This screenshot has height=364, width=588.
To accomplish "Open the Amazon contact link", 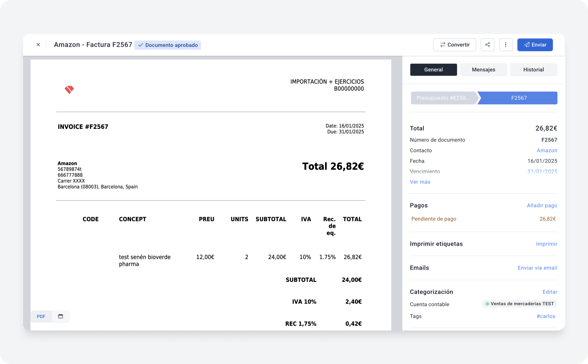I will [x=547, y=150].
